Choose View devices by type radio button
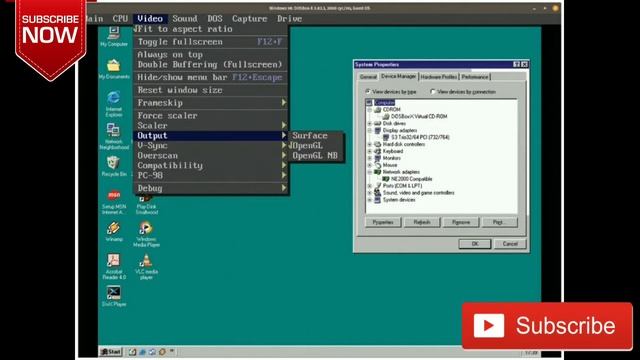640x360 pixels. [368, 92]
